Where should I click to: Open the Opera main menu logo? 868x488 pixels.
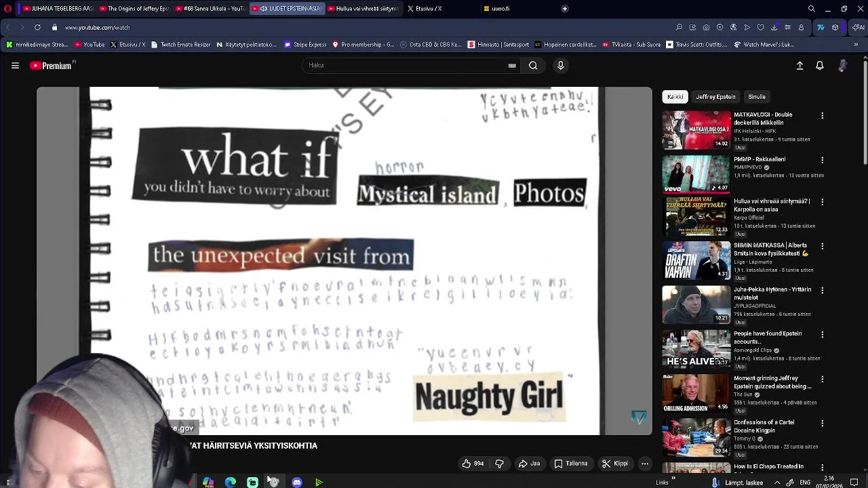pyautogui.click(x=7, y=9)
